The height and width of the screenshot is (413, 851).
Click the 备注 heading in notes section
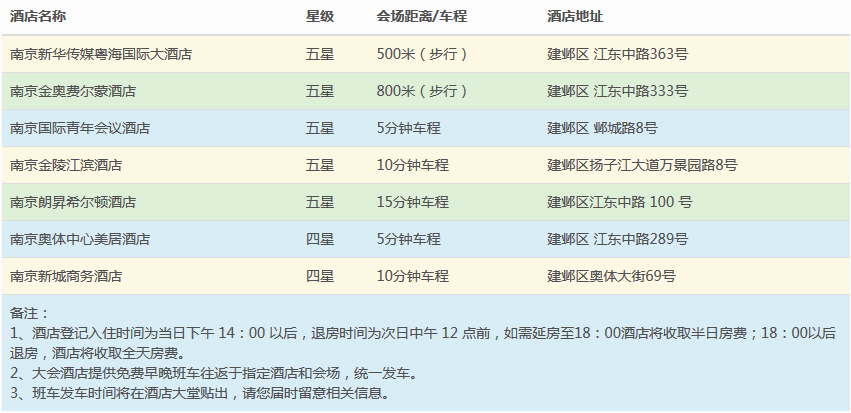coord(28,313)
